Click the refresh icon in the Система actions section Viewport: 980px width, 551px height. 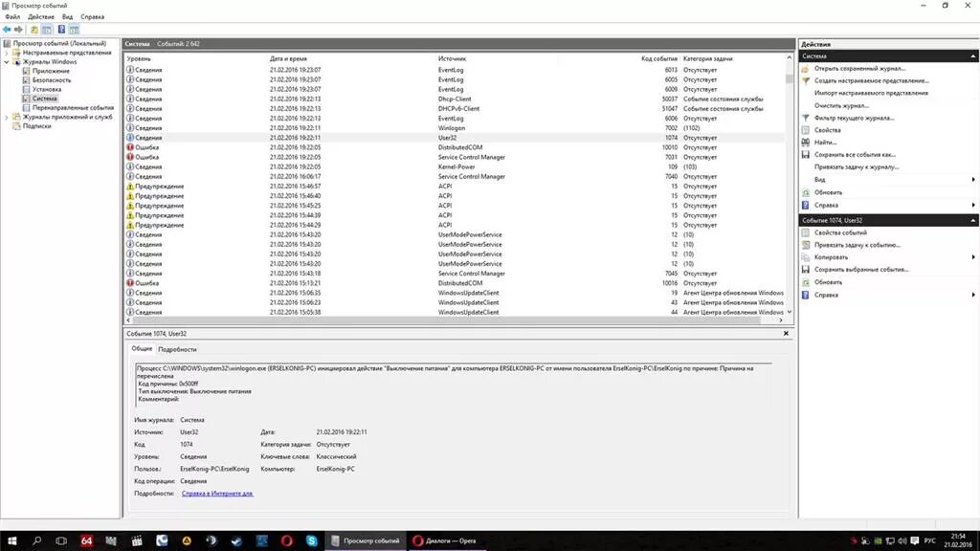pyautogui.click(x=805, y=192)
